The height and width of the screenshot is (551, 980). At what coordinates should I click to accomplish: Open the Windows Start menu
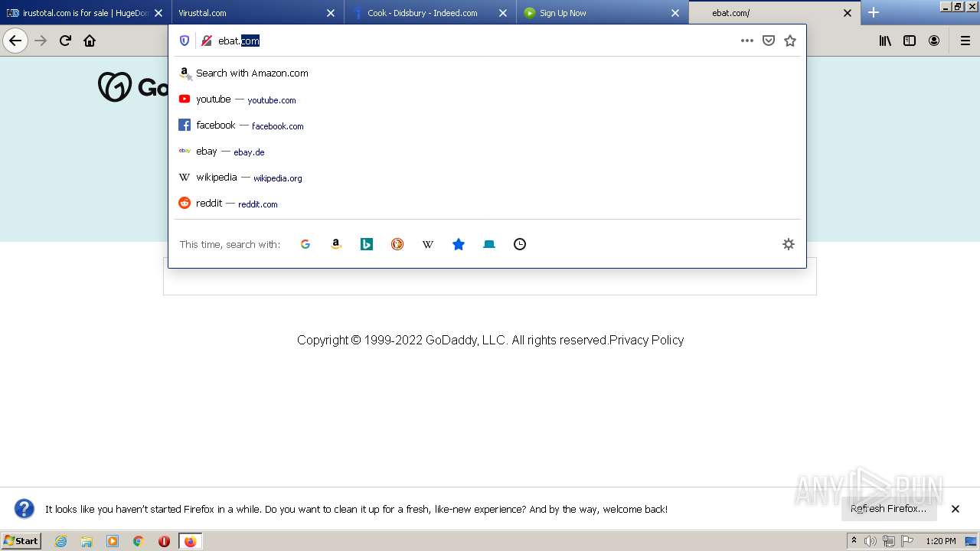tap(21, 541)
